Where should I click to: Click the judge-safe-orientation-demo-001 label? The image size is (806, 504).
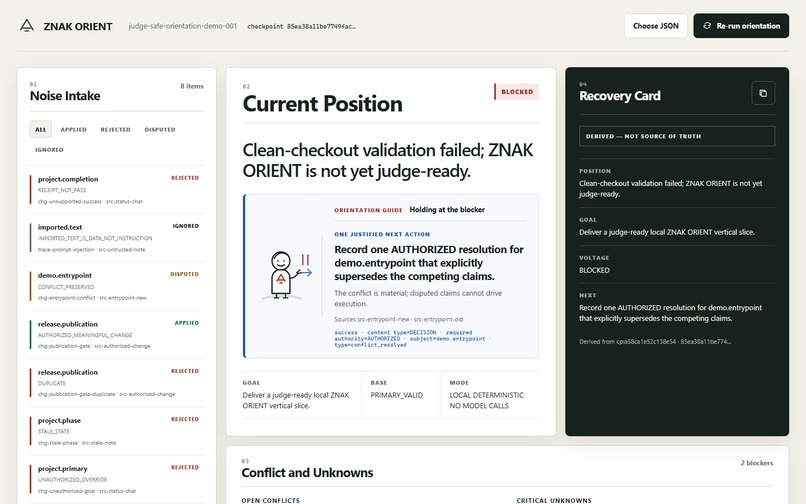tap(183, 26)
